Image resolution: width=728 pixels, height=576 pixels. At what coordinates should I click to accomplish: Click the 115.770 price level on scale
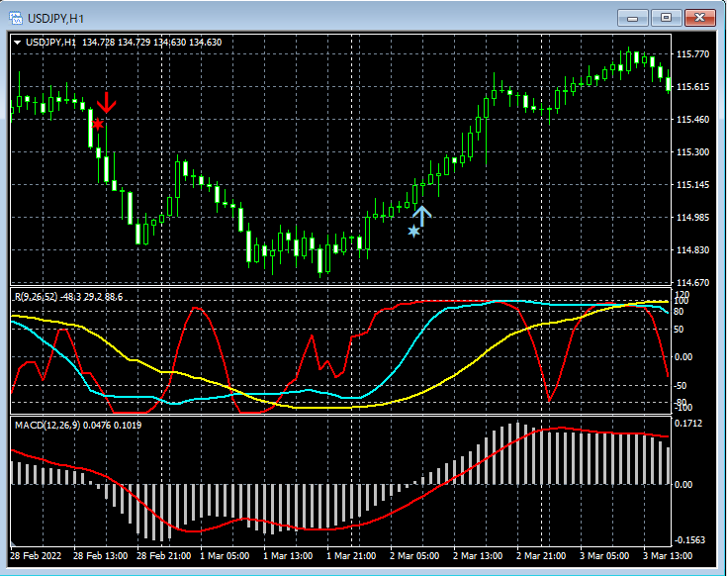[692, 54]
